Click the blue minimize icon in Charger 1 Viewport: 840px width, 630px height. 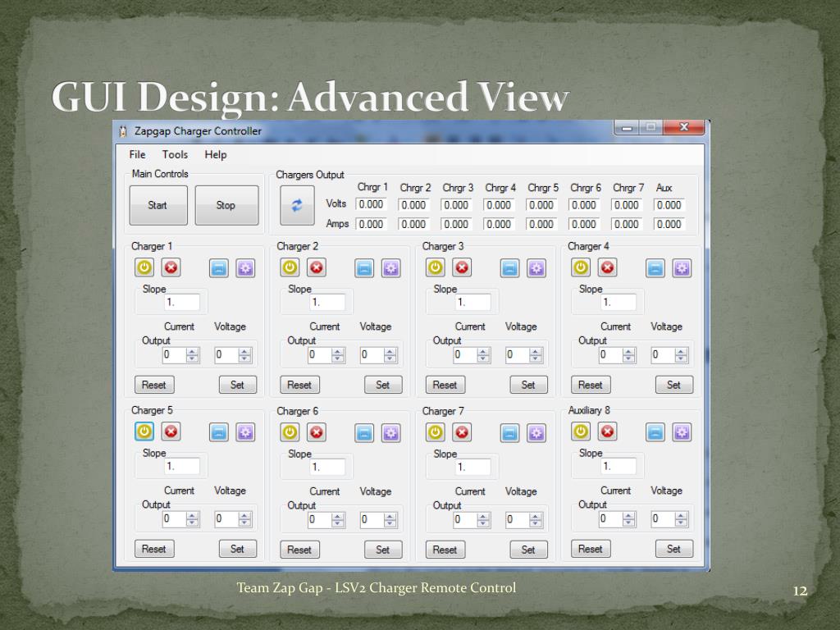[218, 268]
